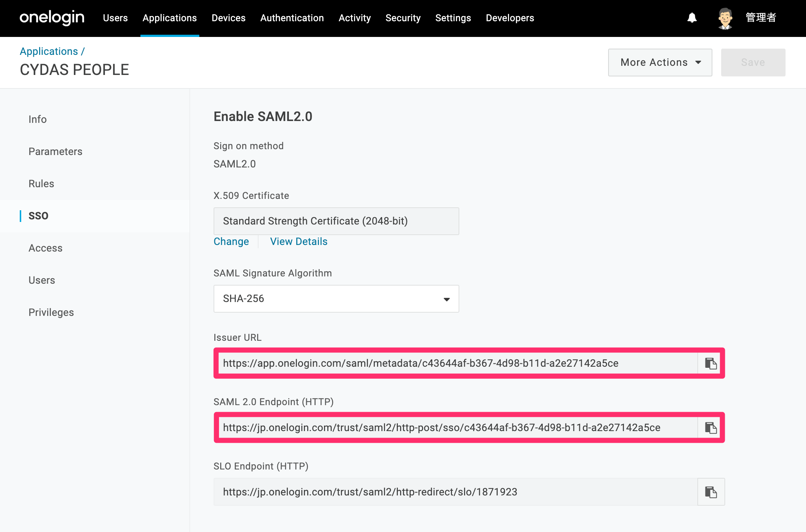The width and height of the screenshot is (806, 532).
Task: Open the Settings top menu
Action: click(453, 18)
